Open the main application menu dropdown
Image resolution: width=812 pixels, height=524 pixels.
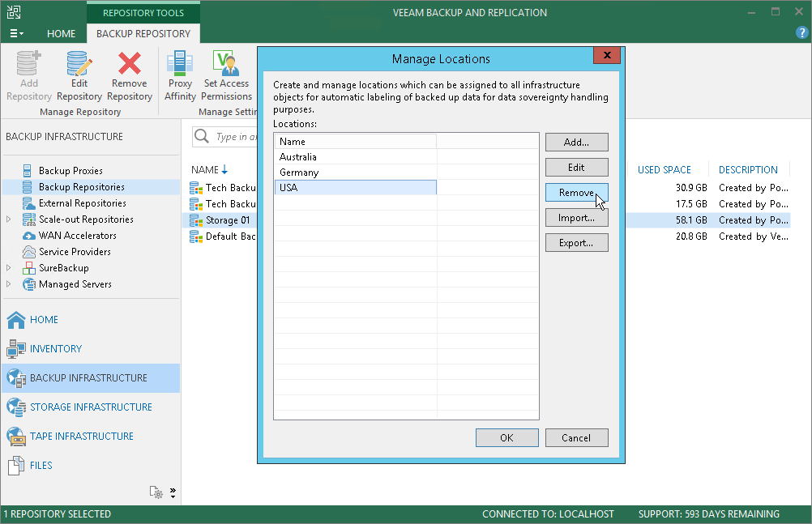click(x=16, y=34)
